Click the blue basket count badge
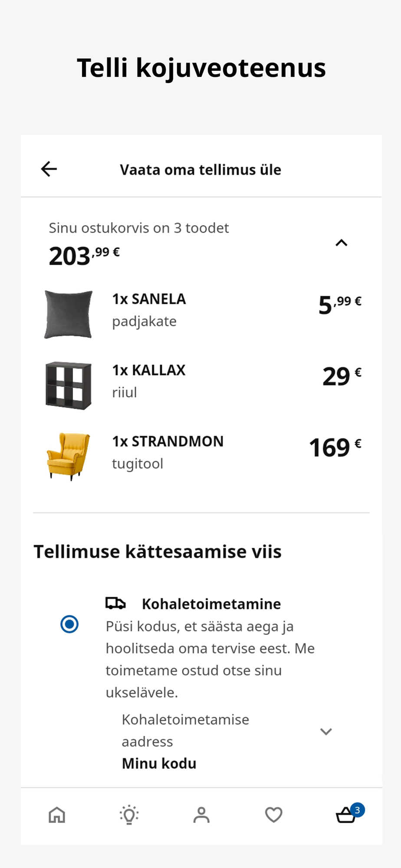Viewport: 401px width, 868px height. [x=358, y=810]
